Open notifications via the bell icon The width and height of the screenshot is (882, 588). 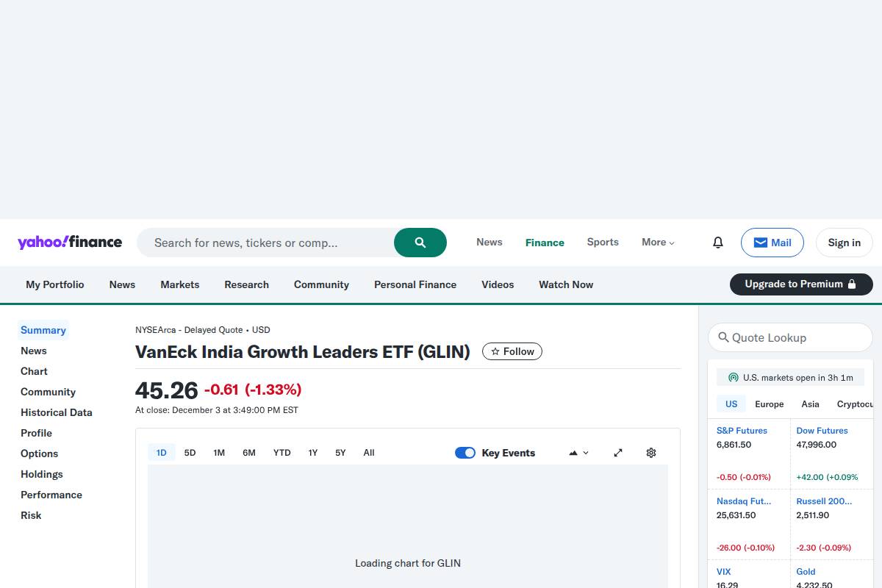click(718, 242)
